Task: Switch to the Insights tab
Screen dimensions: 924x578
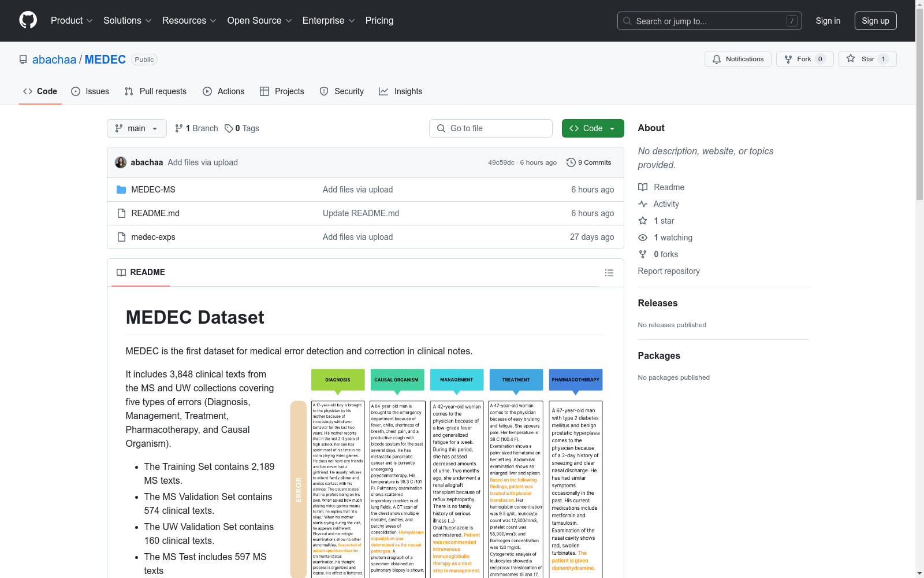Action: (x=400, y=91)
